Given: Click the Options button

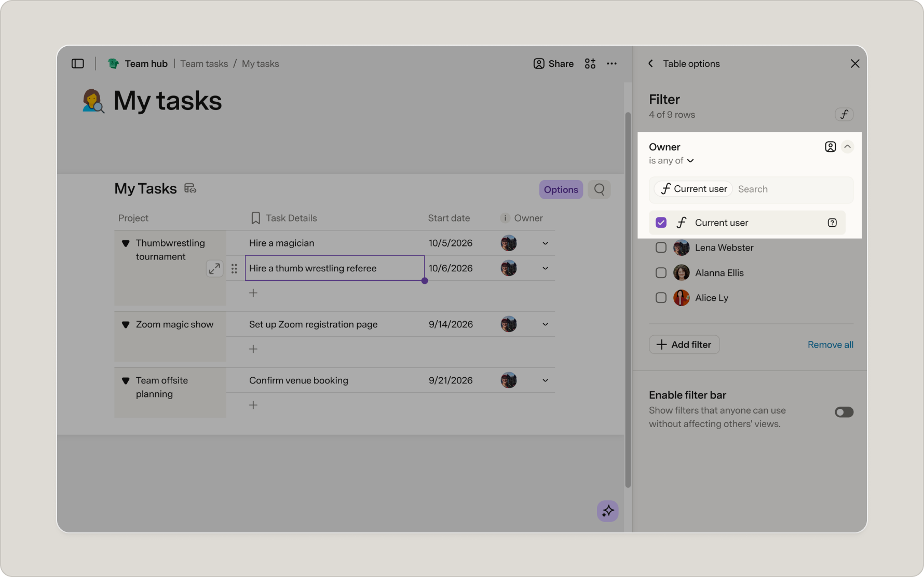Looking at the screenshot, I should 561,189.
